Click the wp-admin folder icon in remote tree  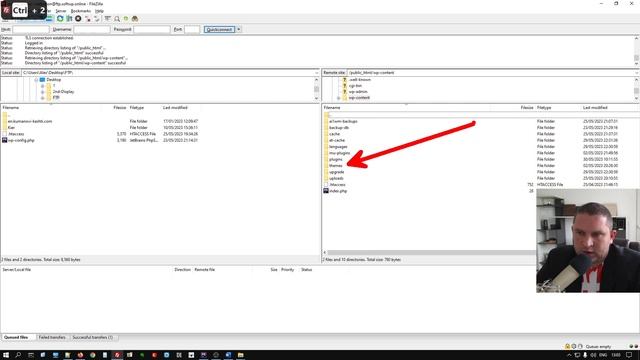[x=344, y=92]
